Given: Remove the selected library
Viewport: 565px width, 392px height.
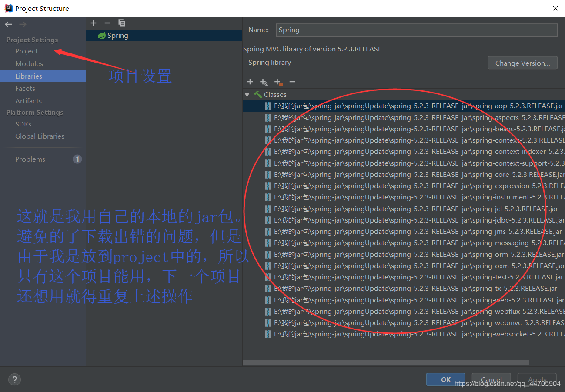Looking at the screenshot, I should 107,23.
